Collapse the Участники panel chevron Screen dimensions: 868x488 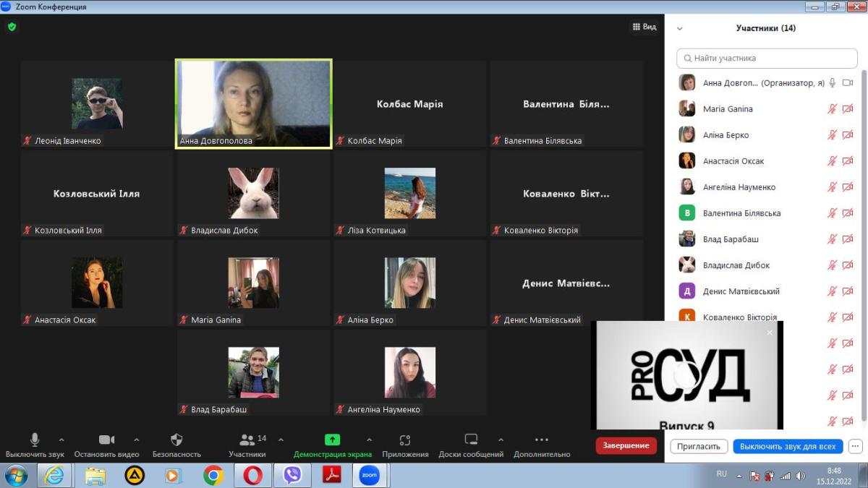click(679, 29)
